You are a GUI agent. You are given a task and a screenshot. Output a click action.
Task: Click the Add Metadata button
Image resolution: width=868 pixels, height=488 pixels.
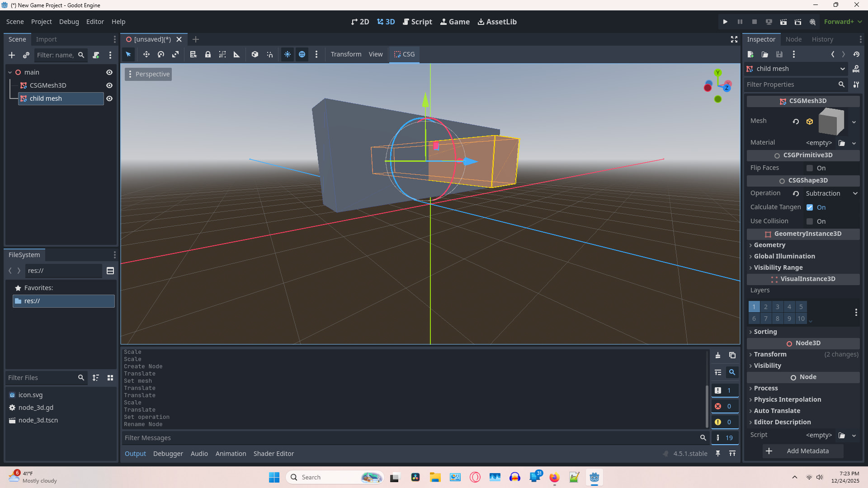(802, 451)
